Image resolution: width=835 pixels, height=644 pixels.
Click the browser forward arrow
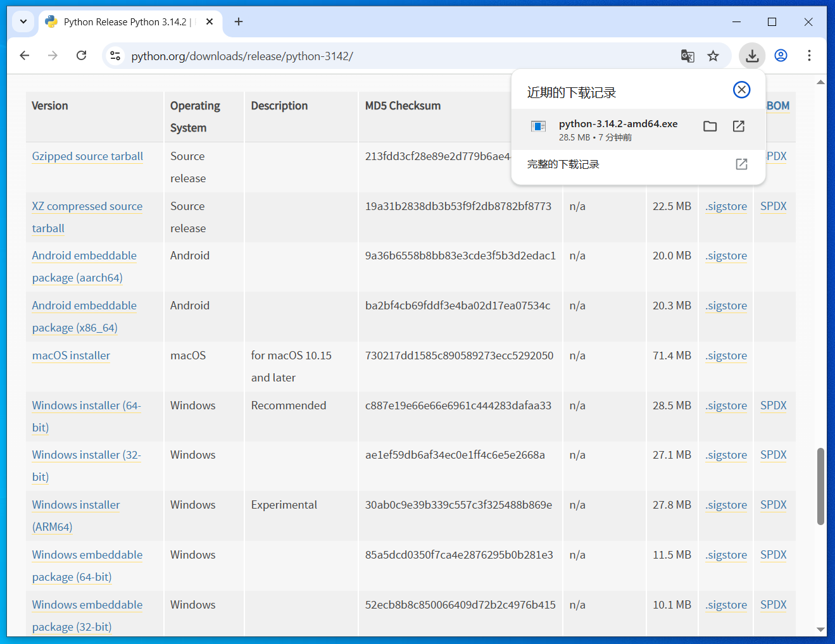click(x=53, y=56)
